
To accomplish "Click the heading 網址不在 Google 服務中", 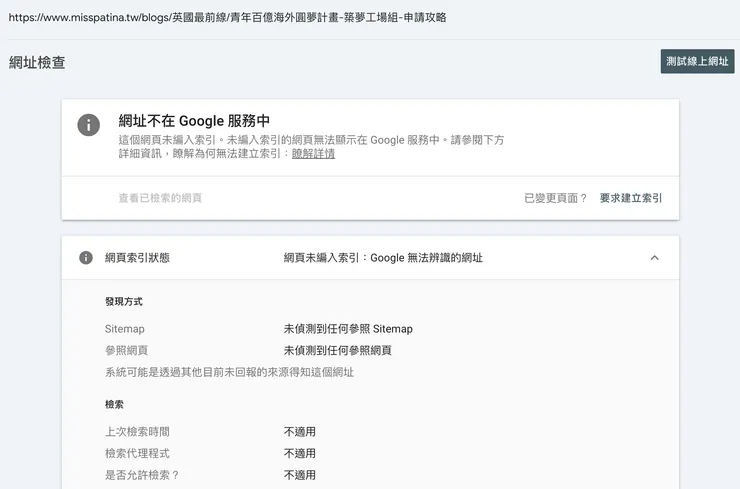I will click(194, 121).
